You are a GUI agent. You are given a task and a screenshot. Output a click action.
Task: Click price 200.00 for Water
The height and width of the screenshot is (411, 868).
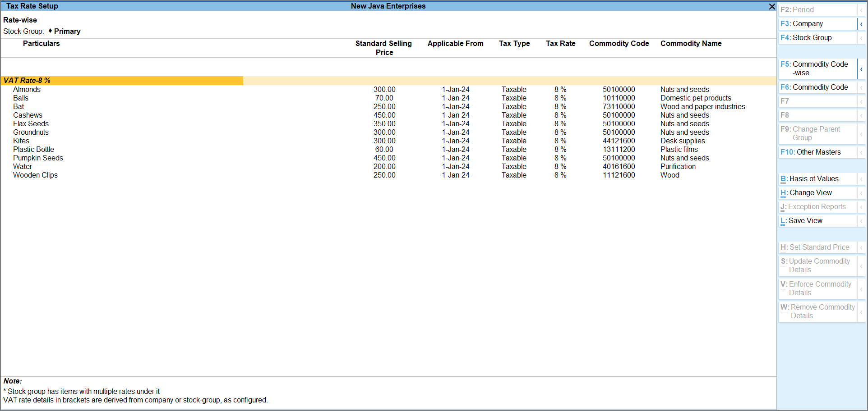(384, 166)
